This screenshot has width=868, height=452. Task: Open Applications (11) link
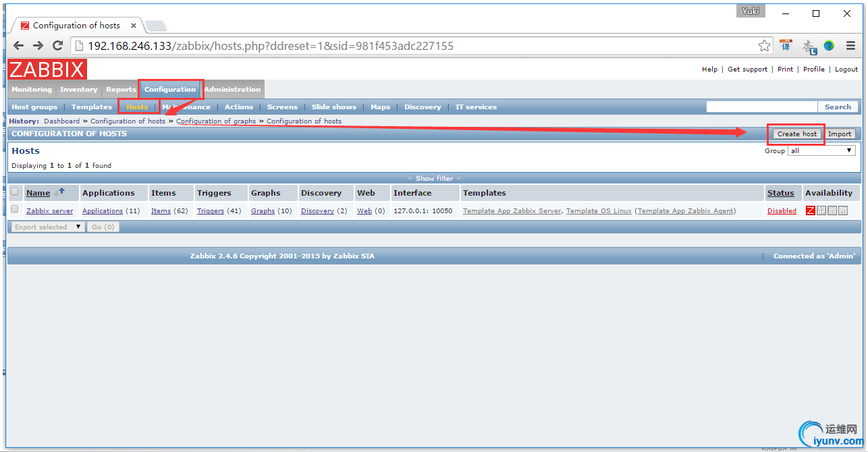[103, 211]
